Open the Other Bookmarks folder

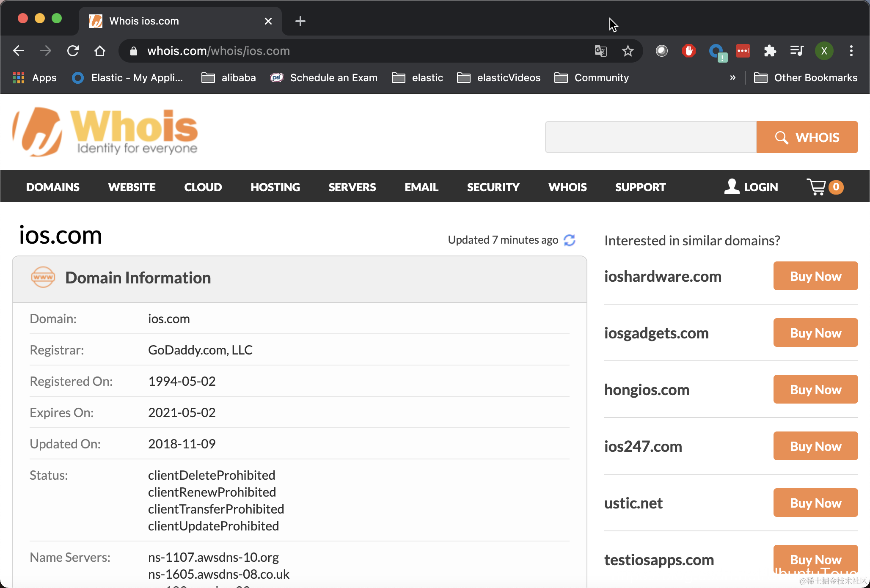[x=806, y=78]
